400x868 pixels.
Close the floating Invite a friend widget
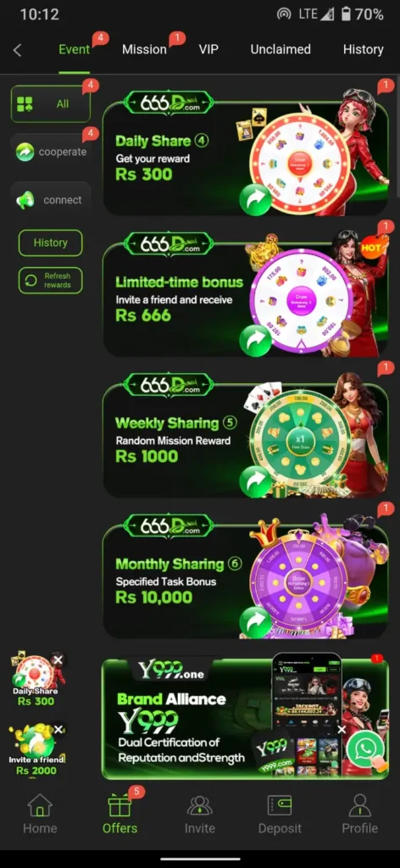pos(59,729)
